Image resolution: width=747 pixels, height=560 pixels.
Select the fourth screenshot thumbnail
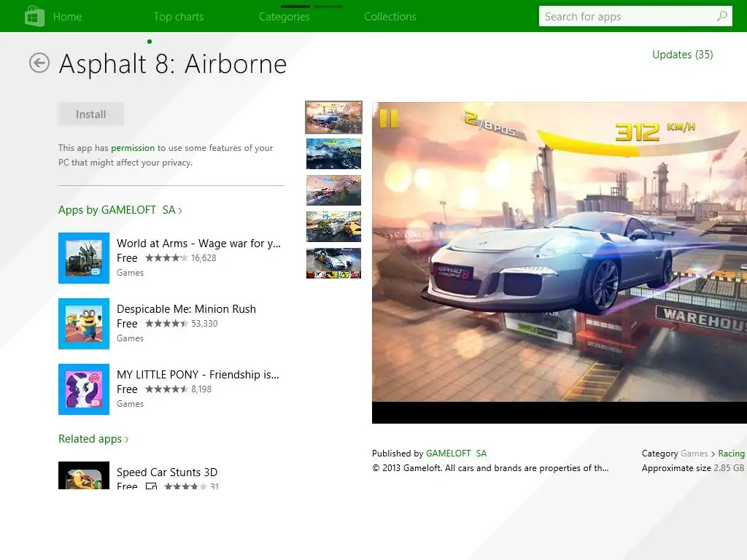point(333,227)
